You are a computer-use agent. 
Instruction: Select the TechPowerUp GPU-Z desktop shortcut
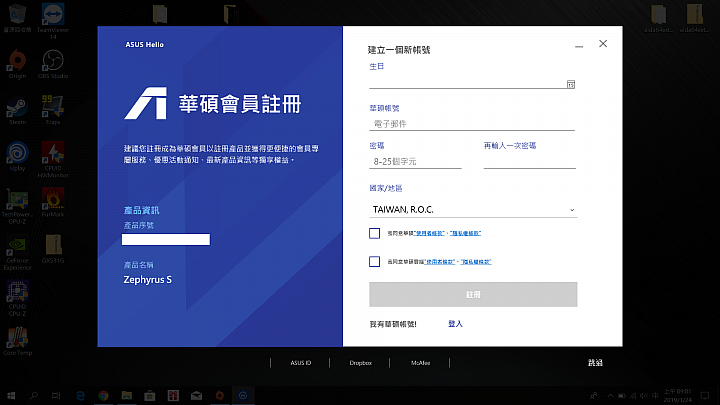(x=17, y=206)
